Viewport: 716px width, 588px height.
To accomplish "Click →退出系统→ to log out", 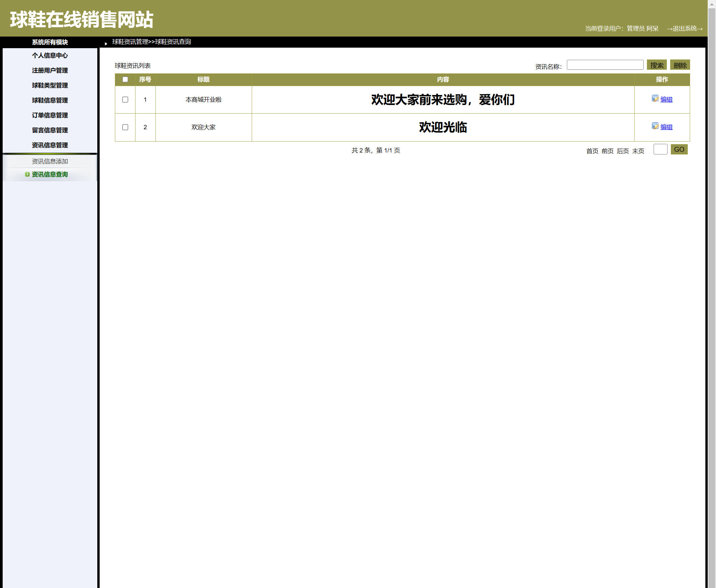I will tap(685, 29).
